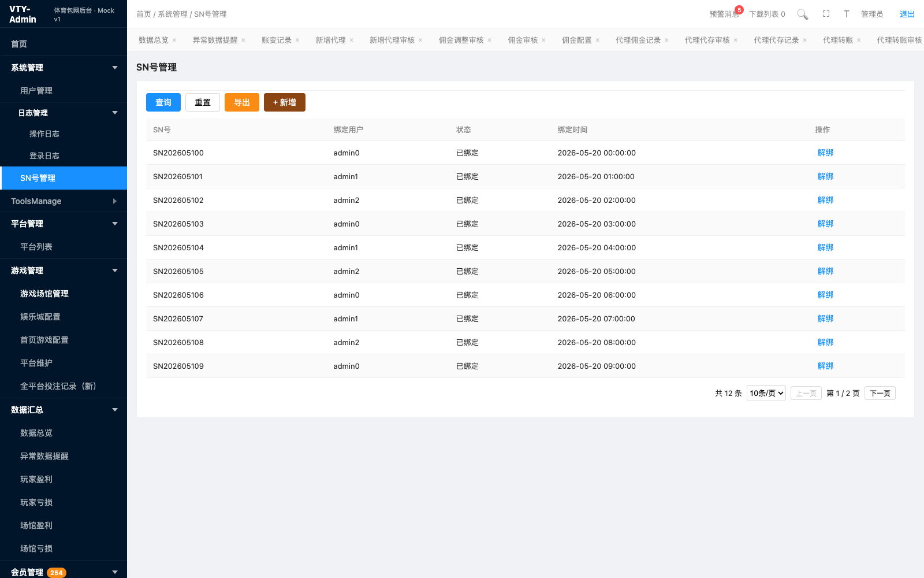
Task: Close the 异常数据提醒 tab
Action: coord(244,40)
